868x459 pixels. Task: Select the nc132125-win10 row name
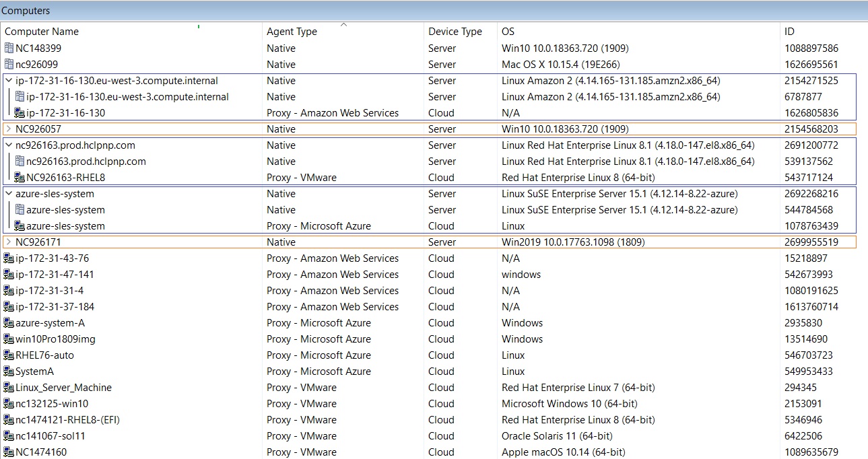pos(52,404)
